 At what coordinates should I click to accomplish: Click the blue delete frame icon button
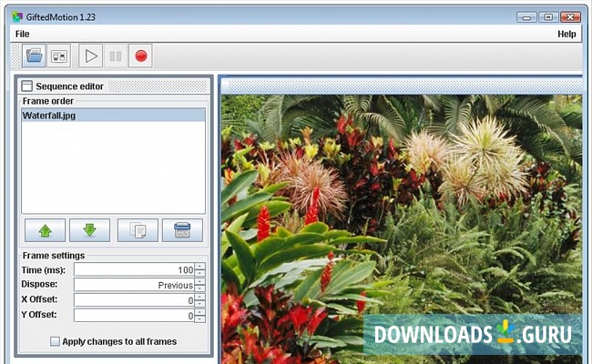(x=182, y=230)
